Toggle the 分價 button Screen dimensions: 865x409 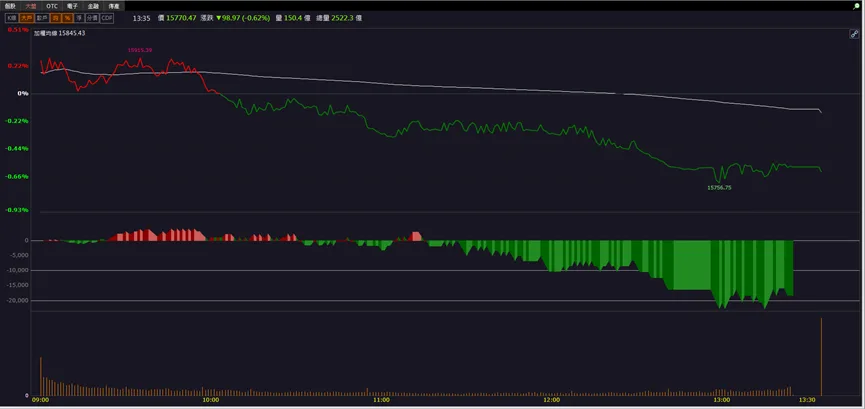(92, 18)
